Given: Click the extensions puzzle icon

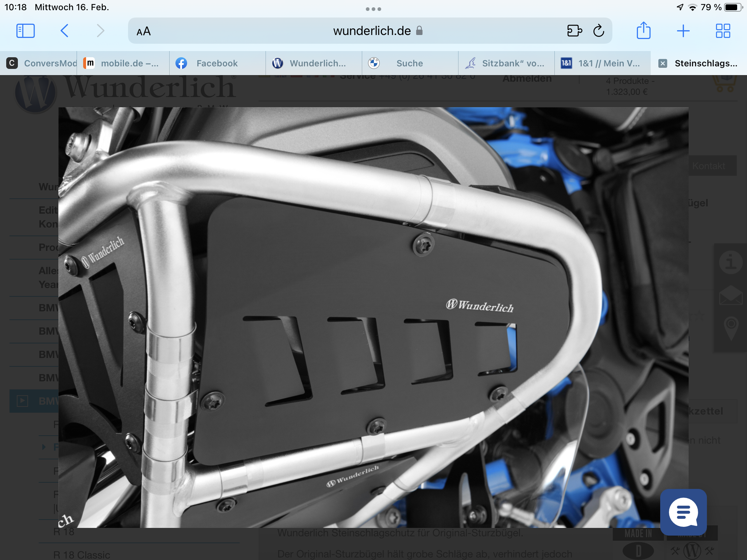Looking at the screenshot, I should [574, 31].
